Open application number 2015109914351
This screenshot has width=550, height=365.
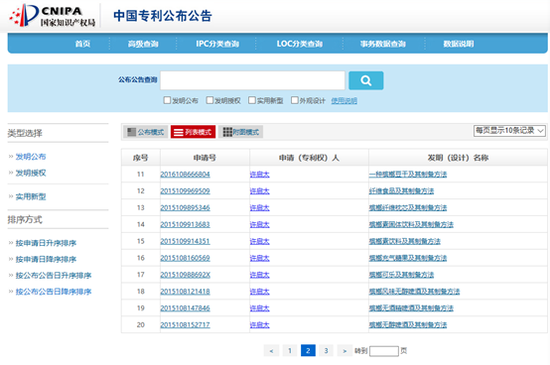click(x=185, y=241)
